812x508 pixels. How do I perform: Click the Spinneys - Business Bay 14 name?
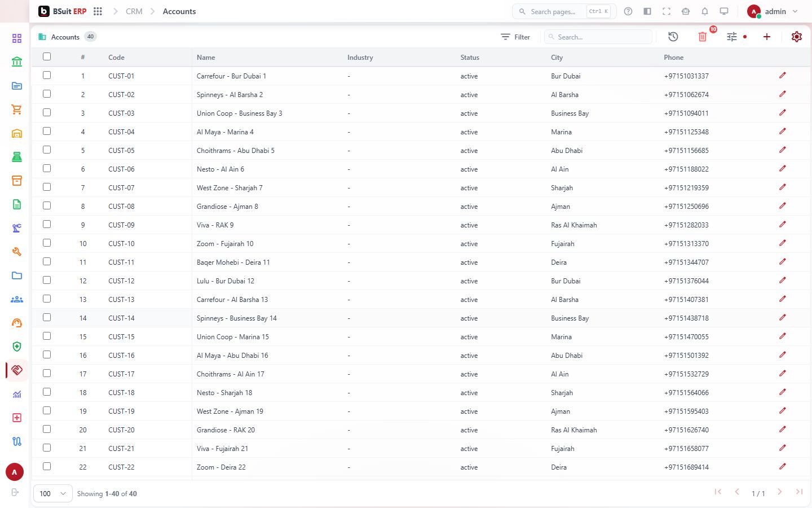coord(237,318)
